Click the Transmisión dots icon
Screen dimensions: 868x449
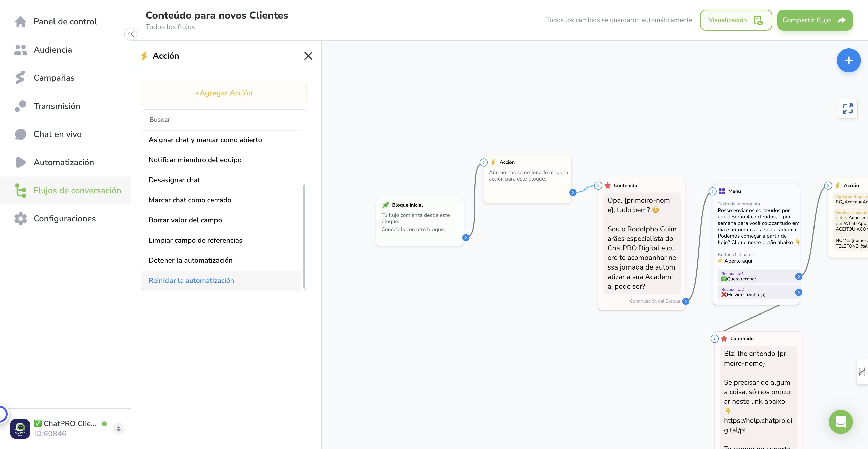pyautogui.click(x=21, y=106)
